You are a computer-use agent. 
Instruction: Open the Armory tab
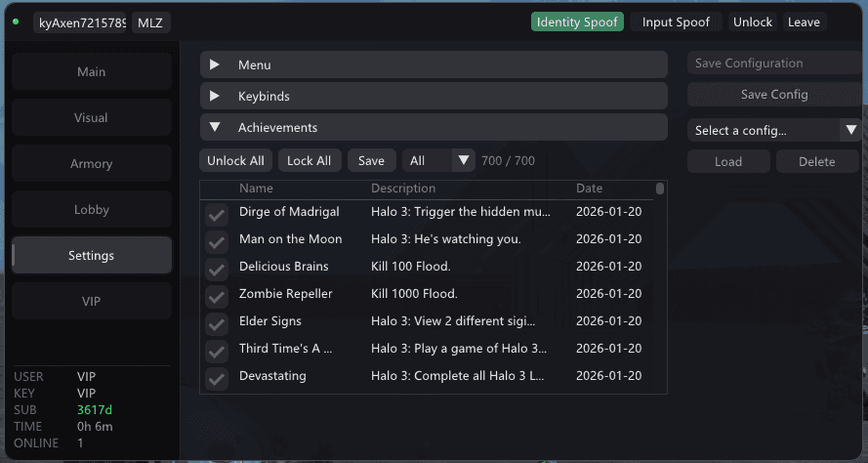click(x=92, y=163)
